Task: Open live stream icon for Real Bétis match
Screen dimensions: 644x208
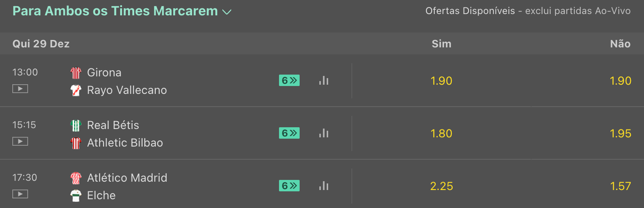Action: pyautogui.click(x=20, y=142)
